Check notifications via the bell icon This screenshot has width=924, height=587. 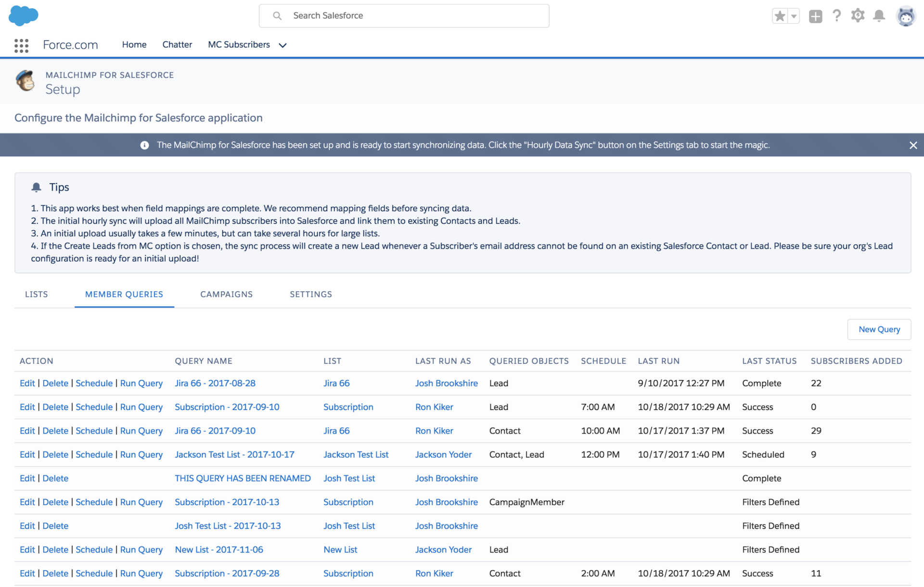click(x=879, y=15)
